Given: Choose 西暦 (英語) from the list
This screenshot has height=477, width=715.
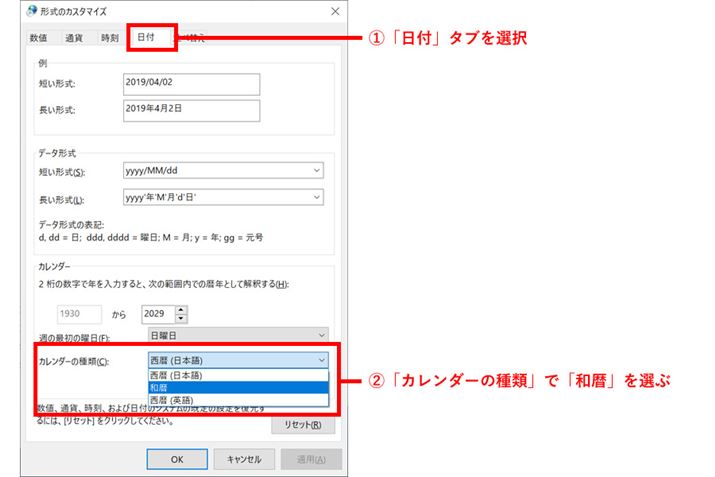Looking at the screenshot, I should pos(238,400).
